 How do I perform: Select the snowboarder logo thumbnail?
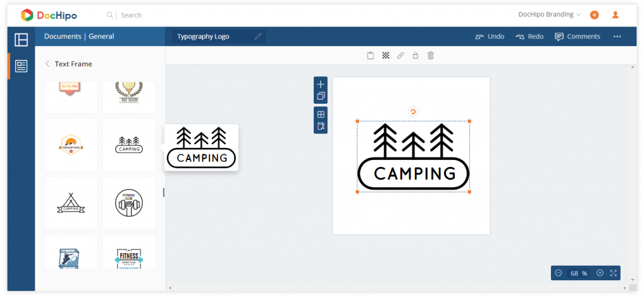pos(71,252)
